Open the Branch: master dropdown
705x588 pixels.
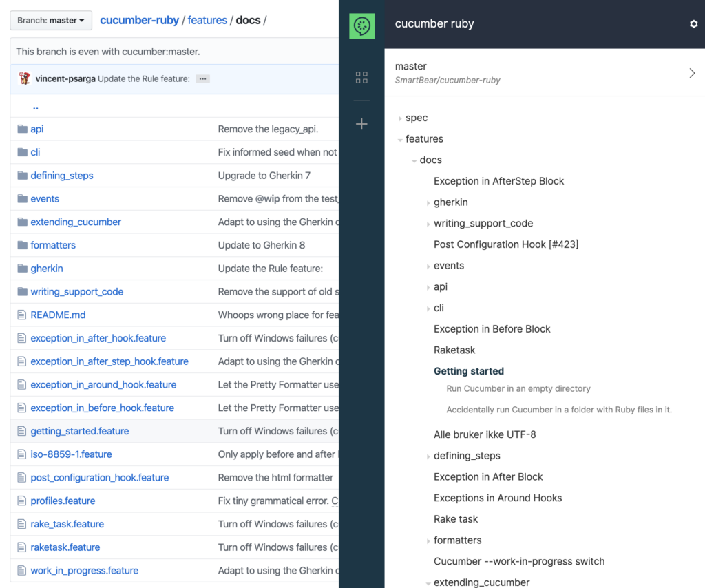tap(51, 21)
